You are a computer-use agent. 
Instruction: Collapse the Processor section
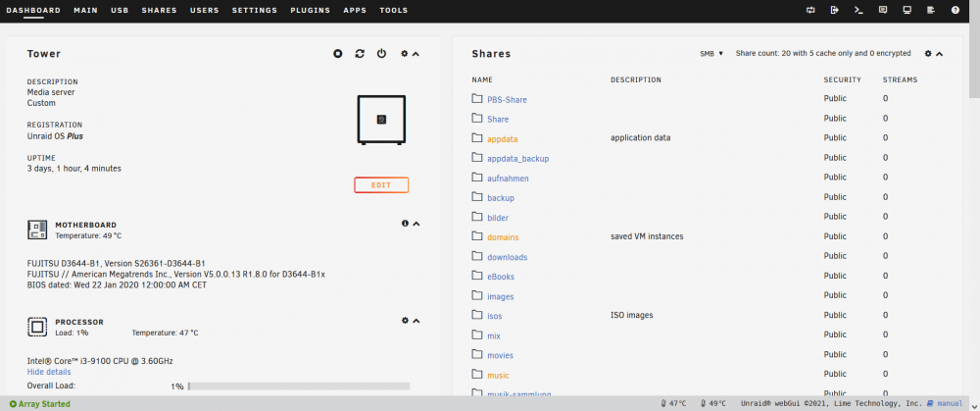click(416, 321)
